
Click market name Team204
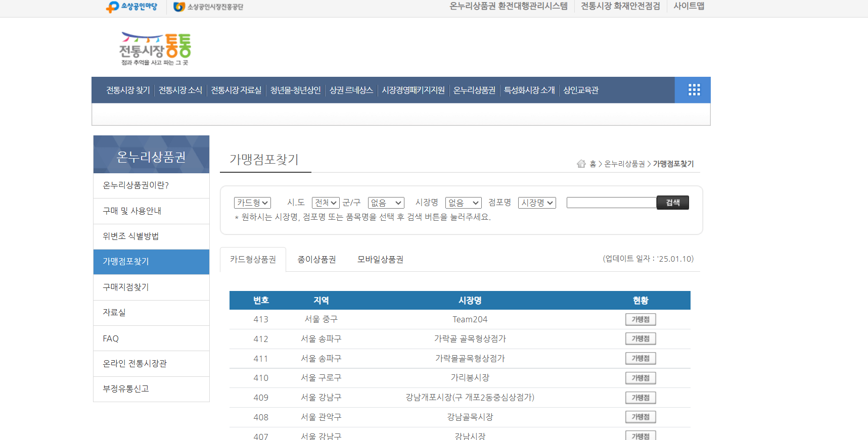(x=470, y=319)
